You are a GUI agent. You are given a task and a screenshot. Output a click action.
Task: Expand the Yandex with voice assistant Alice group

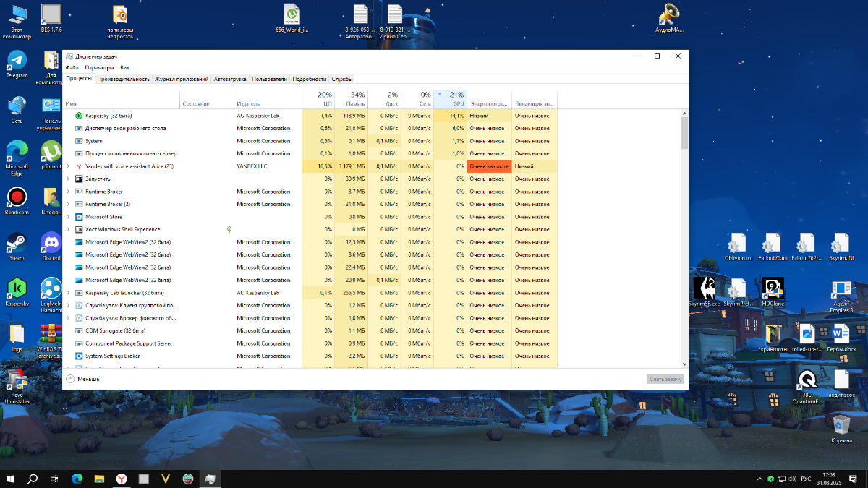pyautogui.click(x=68, y=166)
